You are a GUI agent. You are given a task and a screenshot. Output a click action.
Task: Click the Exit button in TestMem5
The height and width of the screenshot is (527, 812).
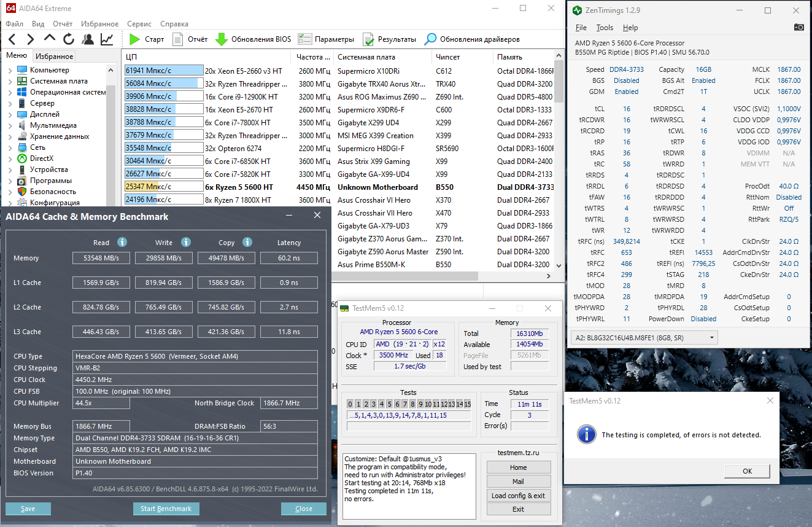coord(518,509)
